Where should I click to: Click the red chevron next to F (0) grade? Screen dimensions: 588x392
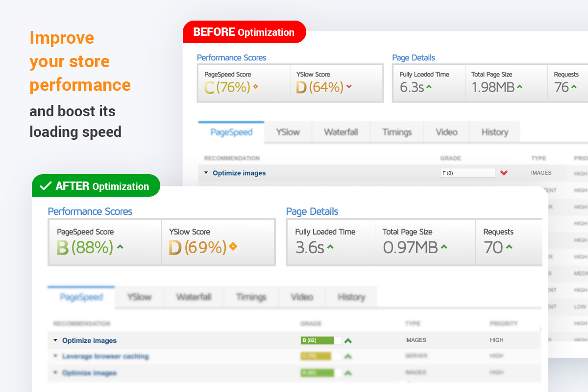[504, 173]
